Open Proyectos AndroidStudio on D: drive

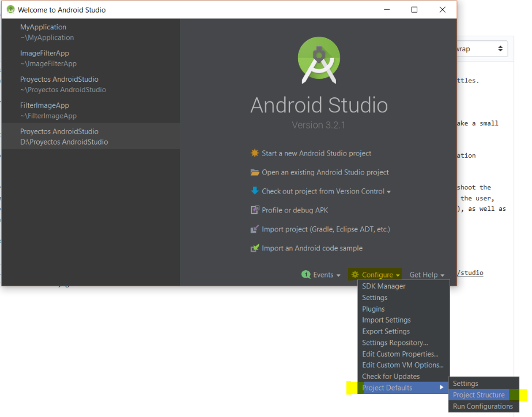[90, 137]
